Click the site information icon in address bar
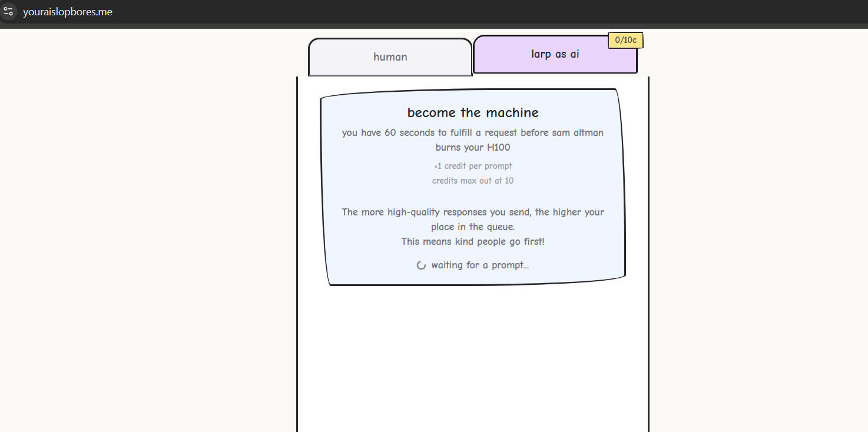 [8, 12]
